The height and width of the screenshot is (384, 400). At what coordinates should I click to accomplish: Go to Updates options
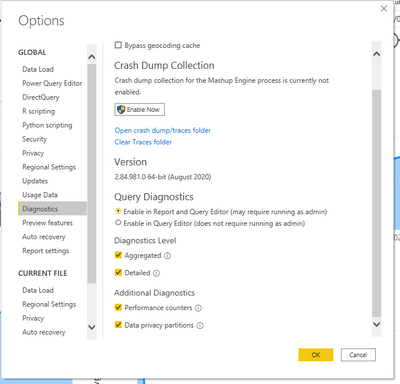point(35,181)
